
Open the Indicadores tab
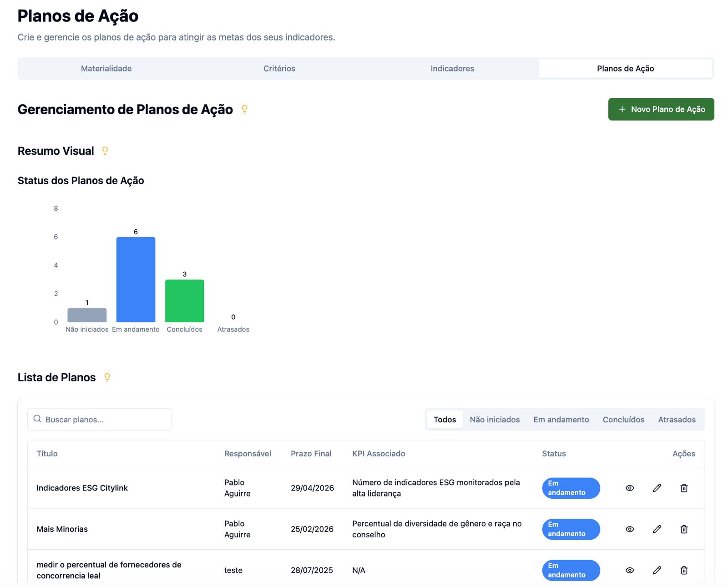tap(452, 69)
